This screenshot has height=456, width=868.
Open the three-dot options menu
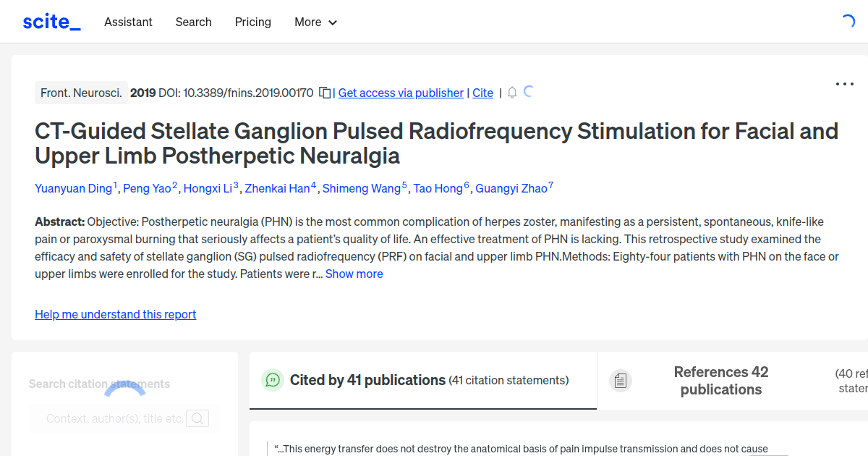coord(844,84)
